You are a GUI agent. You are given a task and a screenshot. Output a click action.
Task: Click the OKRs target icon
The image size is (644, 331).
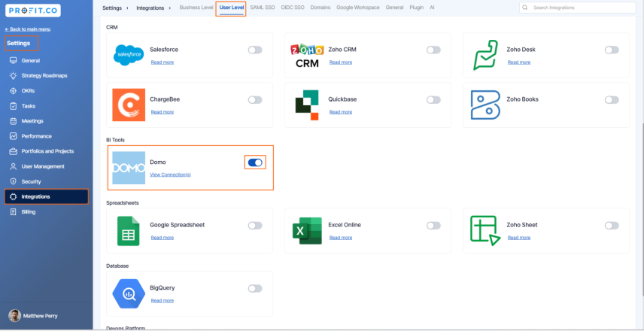point(13,91)
